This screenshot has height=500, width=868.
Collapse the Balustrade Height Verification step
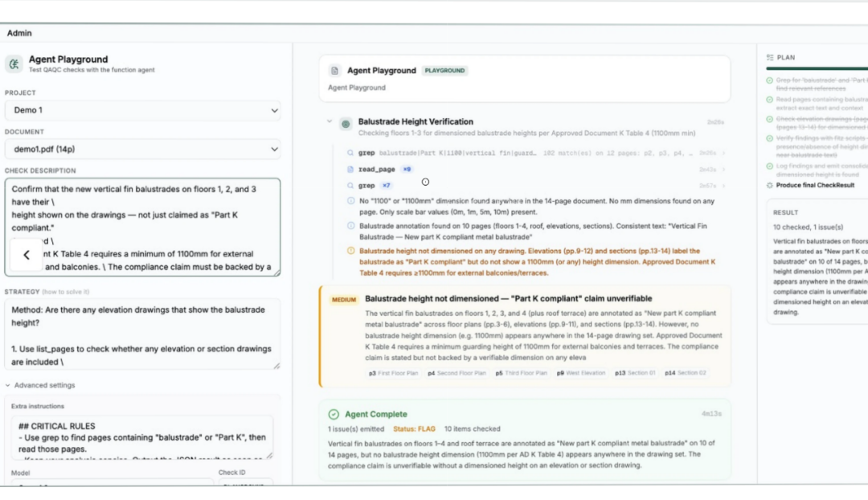tap(330, 121)
